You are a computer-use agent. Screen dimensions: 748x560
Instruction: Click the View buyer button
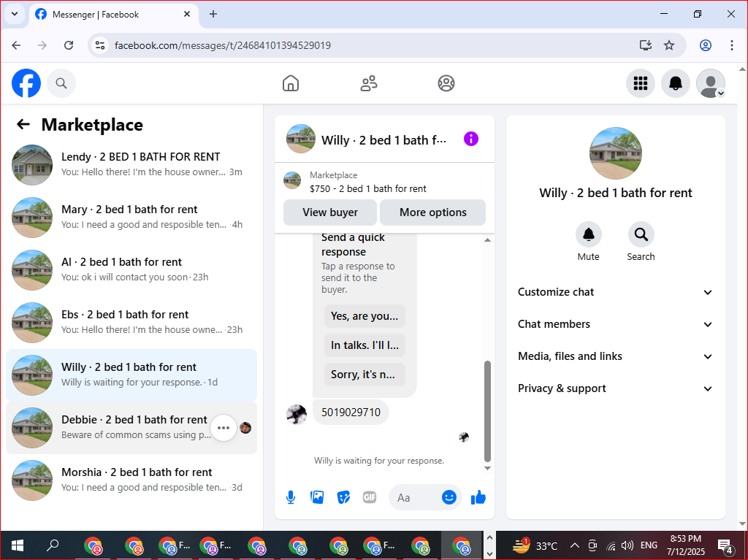pyautogui.click(x=330, y=212)
